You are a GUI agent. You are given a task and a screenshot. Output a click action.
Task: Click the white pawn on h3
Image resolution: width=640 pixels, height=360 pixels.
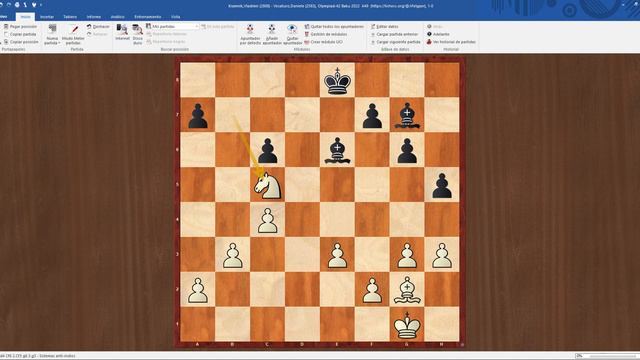(442, 255)
